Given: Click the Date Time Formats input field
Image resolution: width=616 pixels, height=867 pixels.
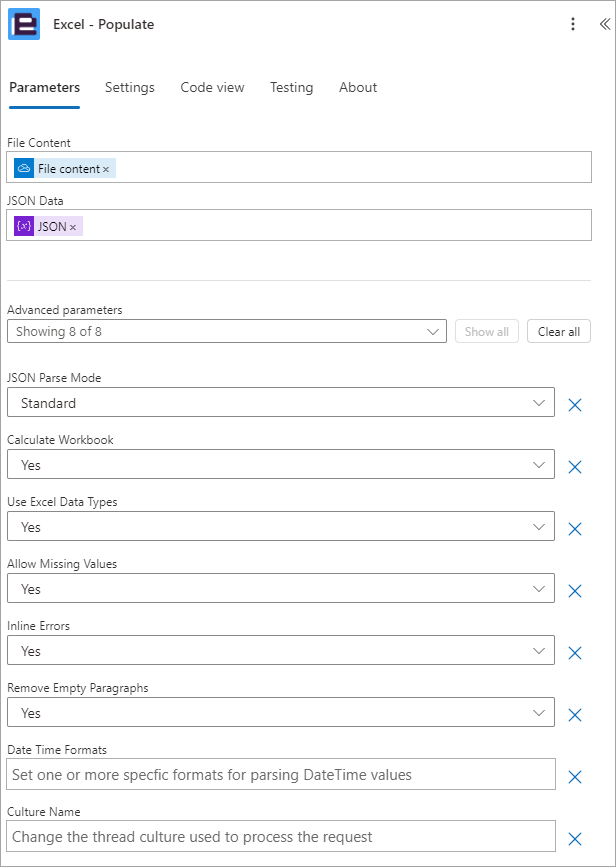Looking at the screenshot, I should coord(281,774).
